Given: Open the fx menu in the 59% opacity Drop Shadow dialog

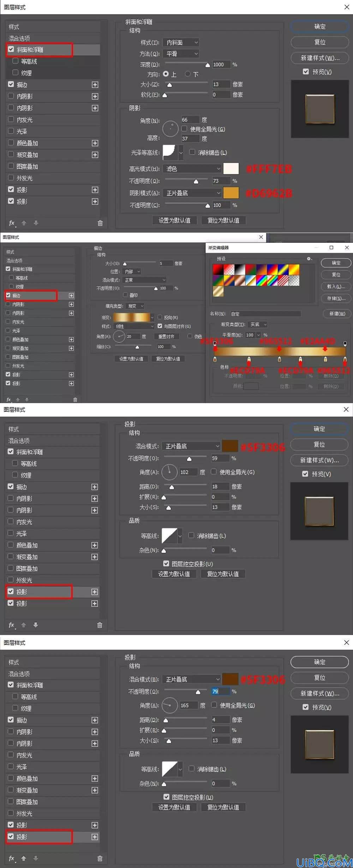Looking at the screenshot, I should coord(12,625).
